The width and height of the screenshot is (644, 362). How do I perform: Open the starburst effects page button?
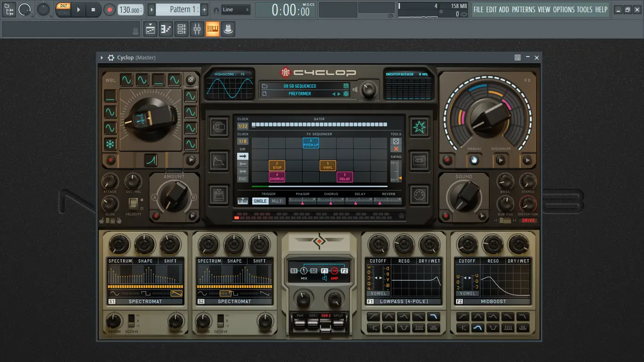(419, 127)
